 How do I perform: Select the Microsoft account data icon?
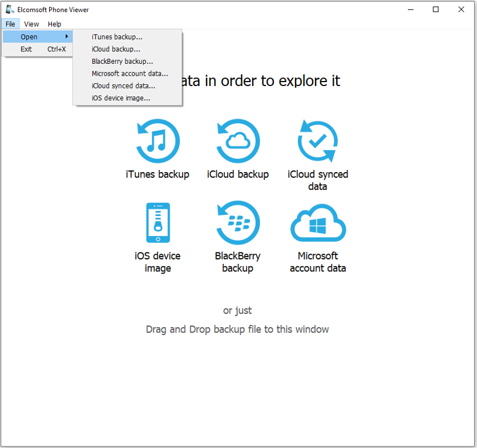318,223
